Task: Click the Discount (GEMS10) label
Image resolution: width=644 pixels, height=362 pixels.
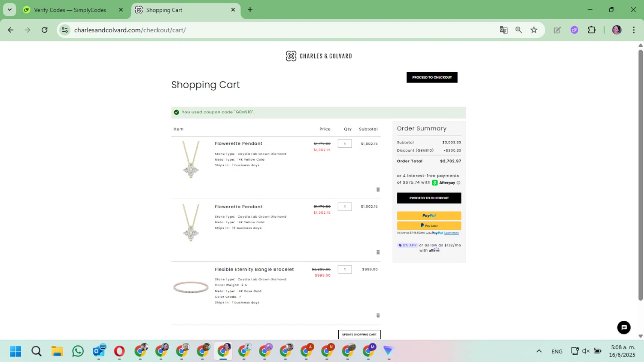Action: (x=415, y=151)
